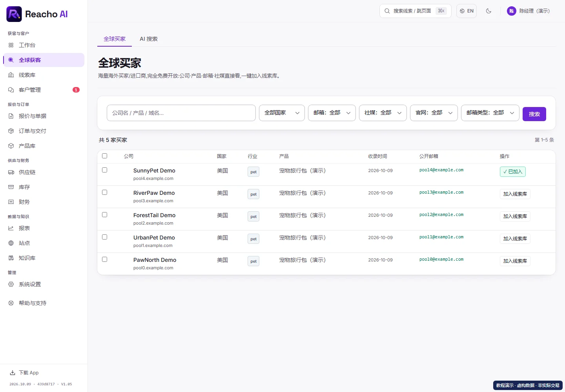Add PawNorth Demo via 加入线索库

point(515,261)
